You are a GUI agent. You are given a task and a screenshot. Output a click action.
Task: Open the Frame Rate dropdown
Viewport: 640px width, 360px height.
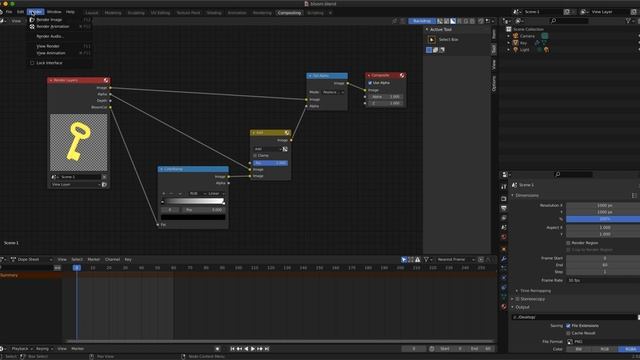tap(603, 280)
